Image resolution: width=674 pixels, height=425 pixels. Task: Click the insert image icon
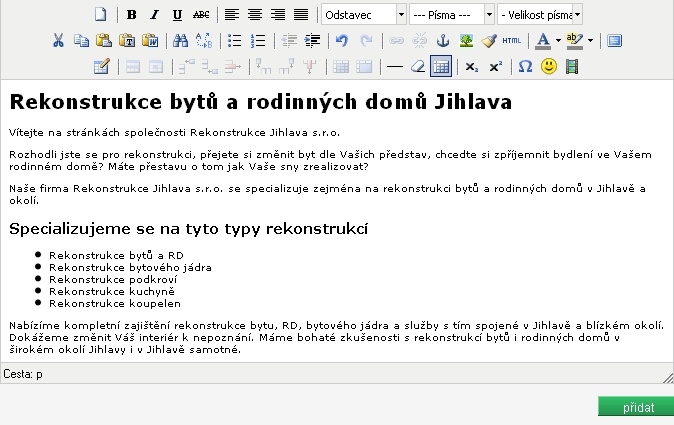point(466,41)
